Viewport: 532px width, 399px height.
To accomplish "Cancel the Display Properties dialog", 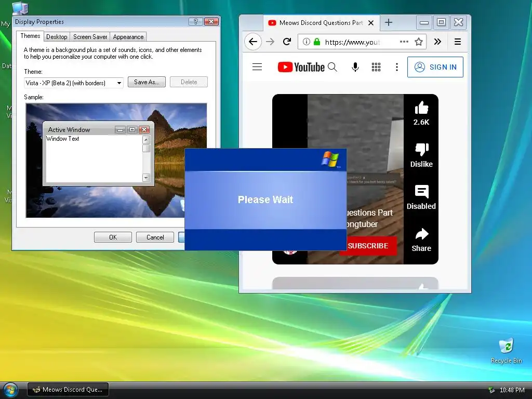I will 155,237.
